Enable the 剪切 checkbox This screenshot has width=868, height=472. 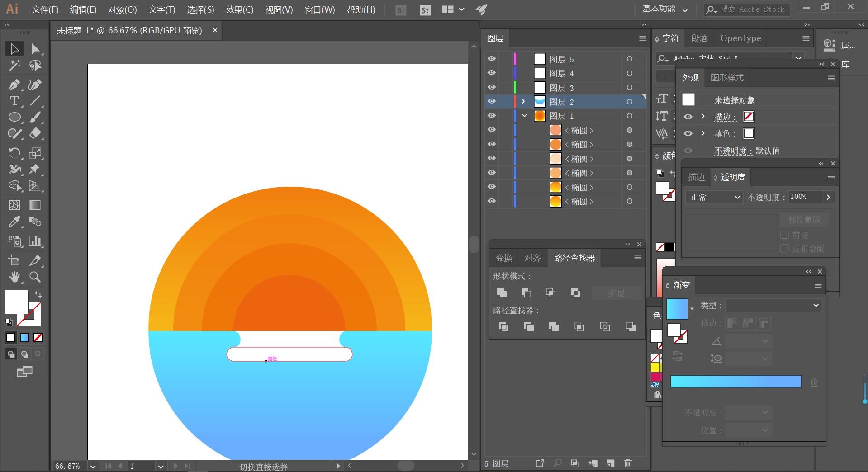[785, 235]
